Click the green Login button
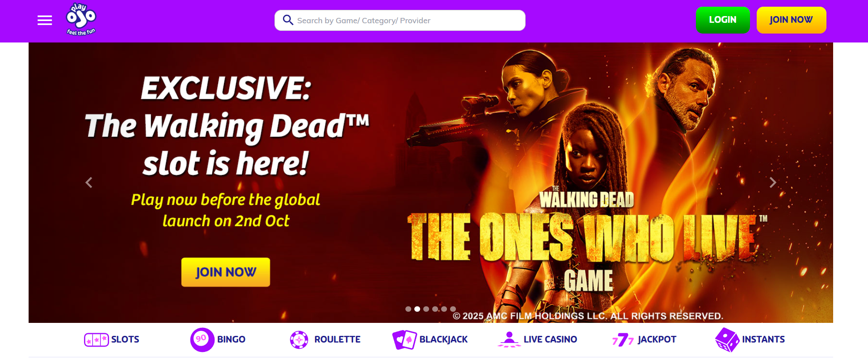 pos(723,20)
